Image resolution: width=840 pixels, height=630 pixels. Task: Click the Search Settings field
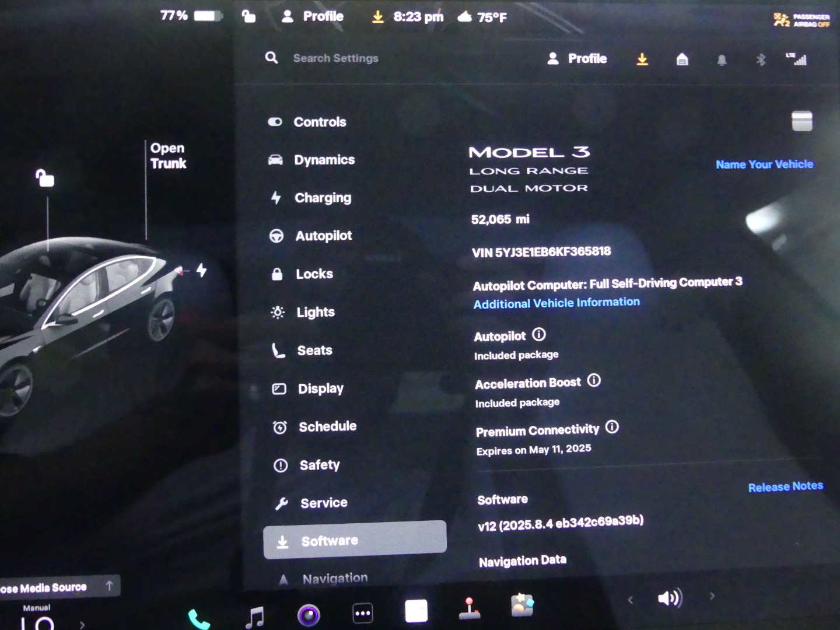tap(335, 58)
